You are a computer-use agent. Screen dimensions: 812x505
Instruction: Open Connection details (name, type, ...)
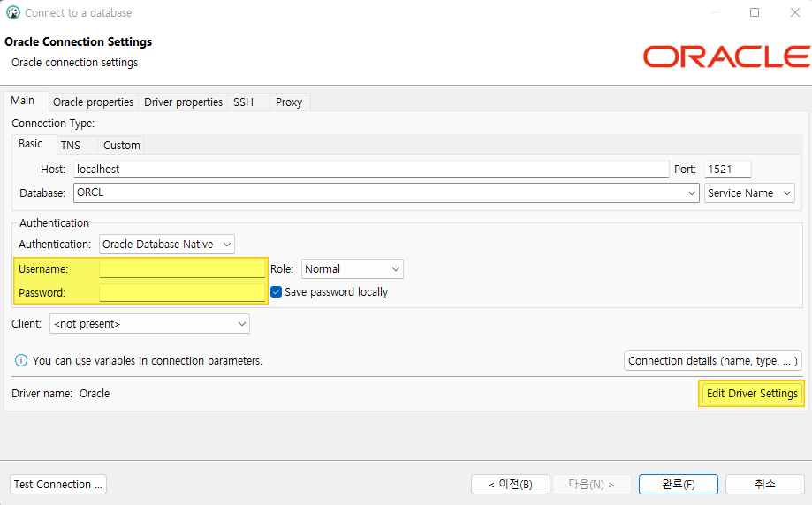pyautogui.click(x=713, y=360)
